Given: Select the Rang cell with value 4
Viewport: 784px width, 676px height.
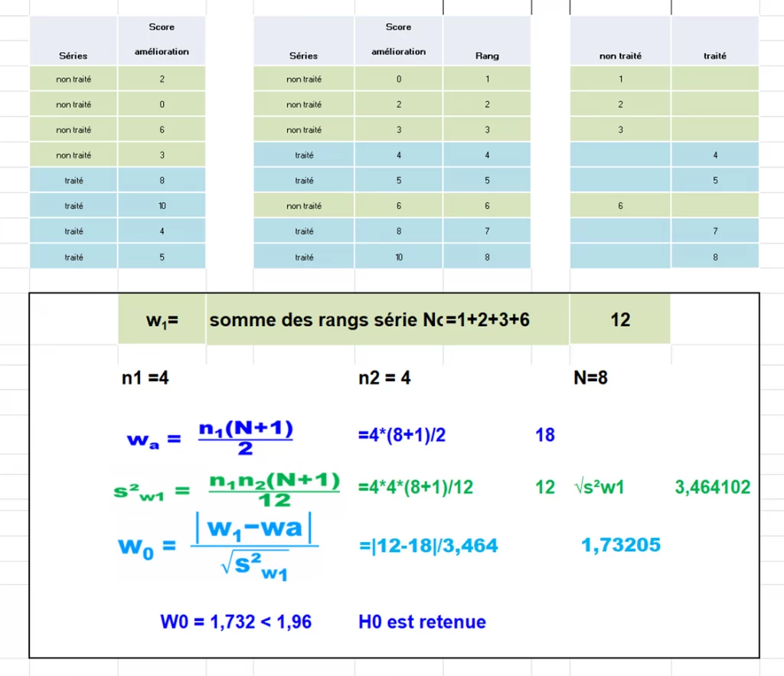Looking at the screenshot, I should (487, 155).
